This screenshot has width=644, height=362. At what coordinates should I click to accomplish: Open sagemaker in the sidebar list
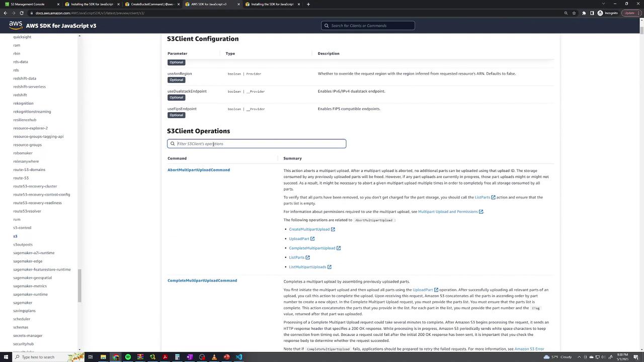pyautogui.click(x=23, y=303)
